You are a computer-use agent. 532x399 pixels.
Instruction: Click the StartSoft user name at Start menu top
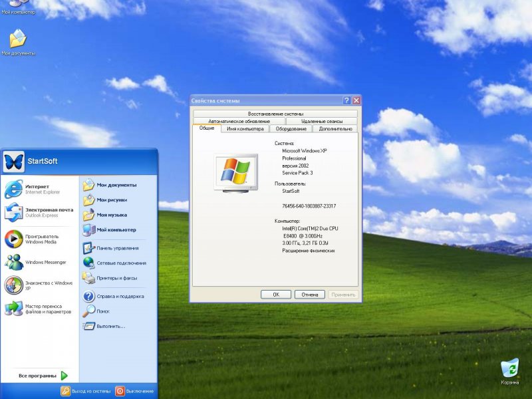(43, 161)
